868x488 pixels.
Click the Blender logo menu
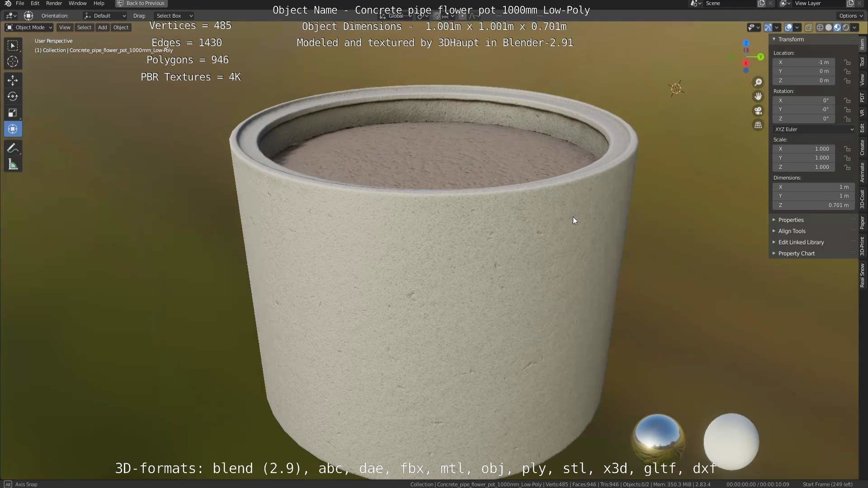point(8,3)
